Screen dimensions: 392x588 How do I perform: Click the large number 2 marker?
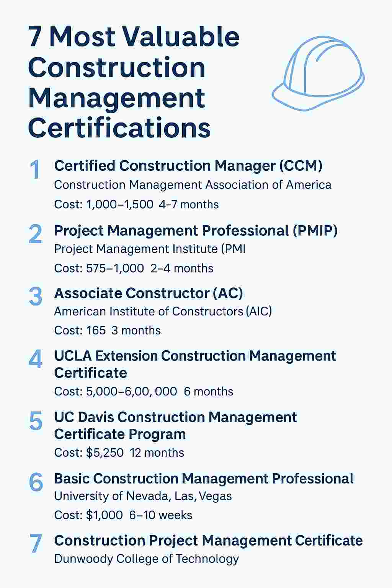tap(35, 234)
